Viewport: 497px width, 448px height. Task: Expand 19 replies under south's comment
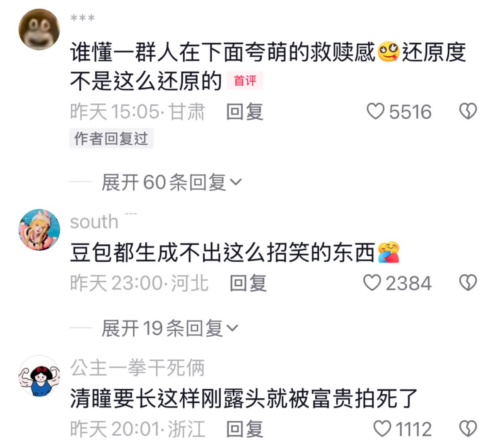pos(170,328)
